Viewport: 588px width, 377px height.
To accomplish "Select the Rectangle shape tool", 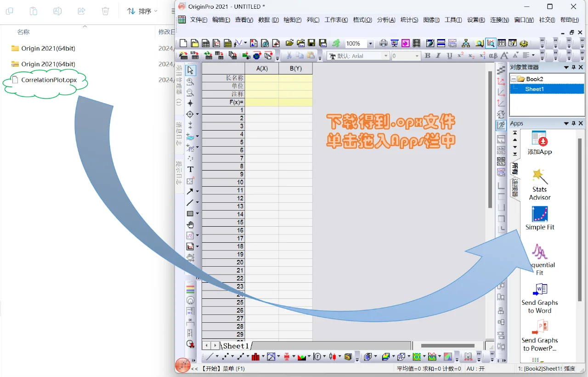I will (x=190, y=213).
